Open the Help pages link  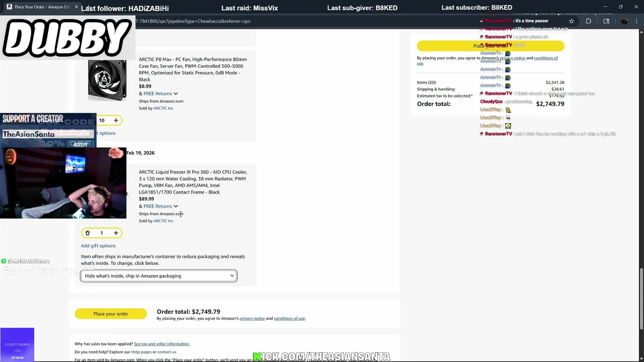click(x=141, y=352)
